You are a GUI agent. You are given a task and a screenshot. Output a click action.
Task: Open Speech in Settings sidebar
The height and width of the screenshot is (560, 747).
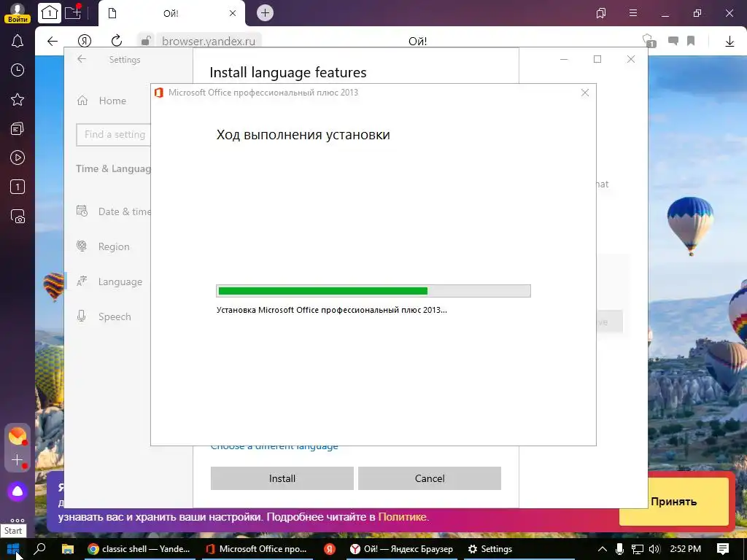(113, 316)
